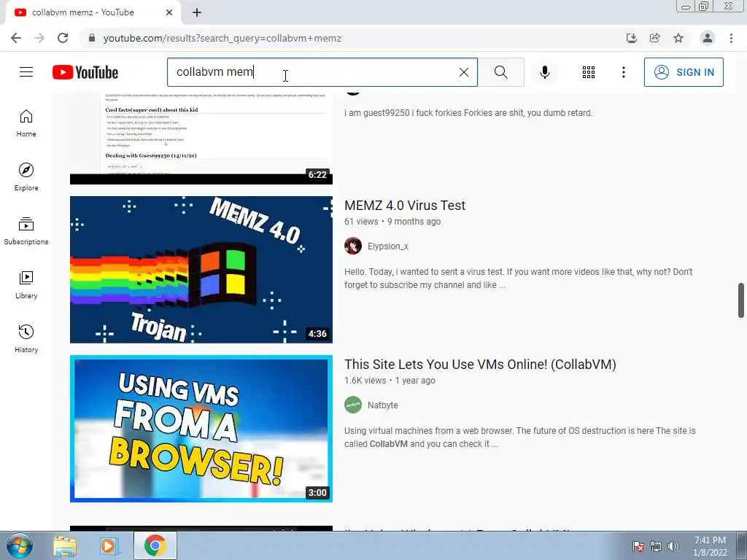Click the address bar URL
This screenshot has height=560, width=747.
coord(222,38)
